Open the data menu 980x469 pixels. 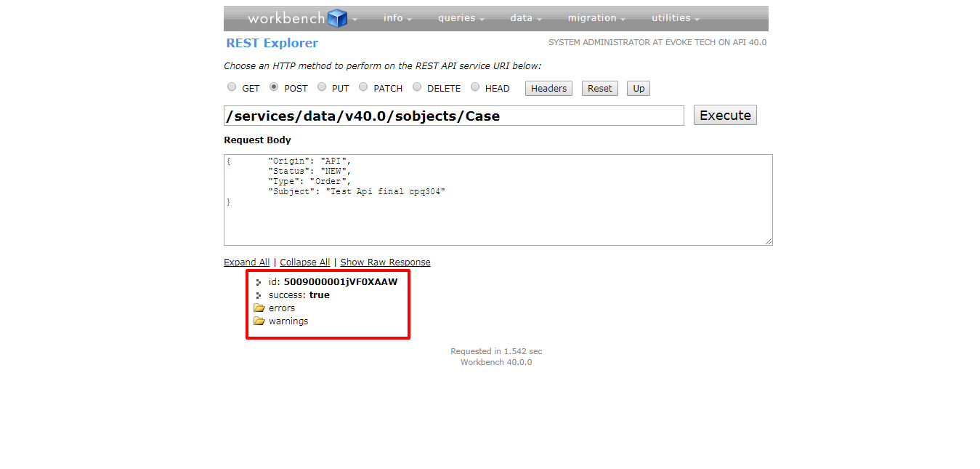pos(522,17)
